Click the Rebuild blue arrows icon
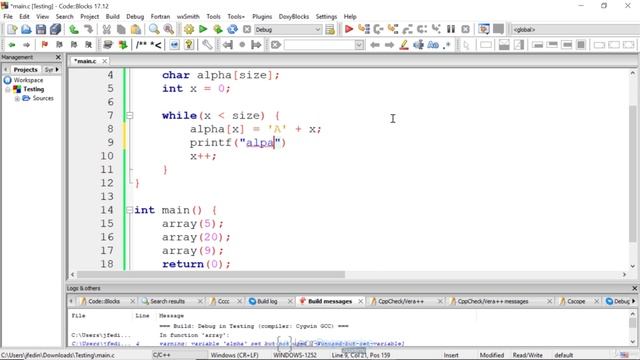This screenshot has height=360, width=640. [x=232, y=29]
